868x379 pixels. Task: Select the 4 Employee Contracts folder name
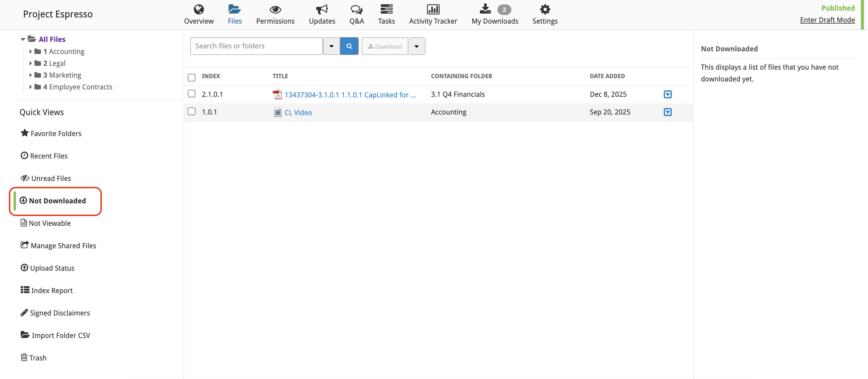(x=77, y=87)
